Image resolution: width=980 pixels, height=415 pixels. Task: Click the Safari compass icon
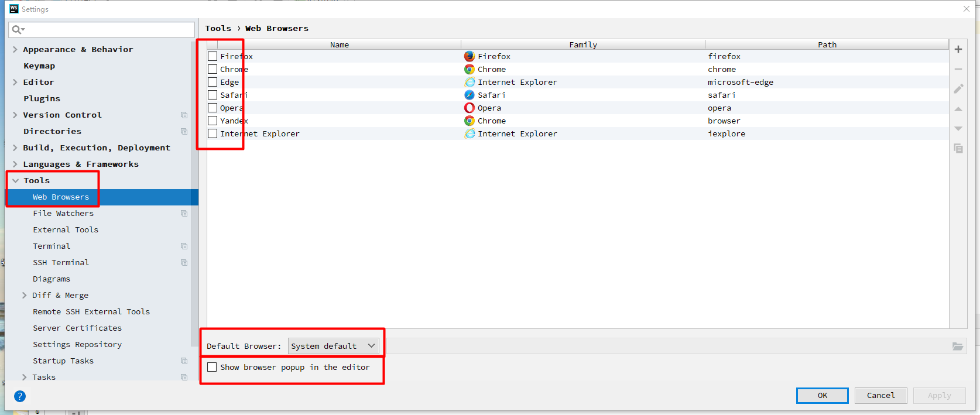(x=470, y=95)
